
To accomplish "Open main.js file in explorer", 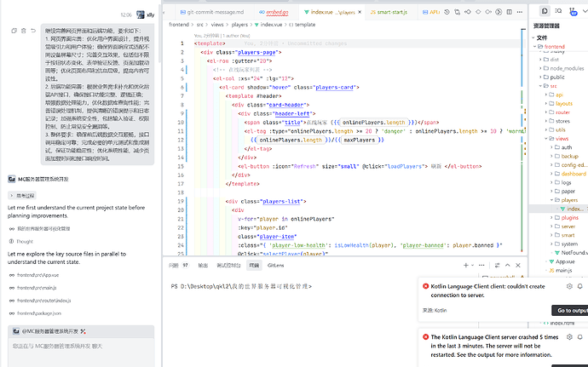I will (x=561, y=270).
